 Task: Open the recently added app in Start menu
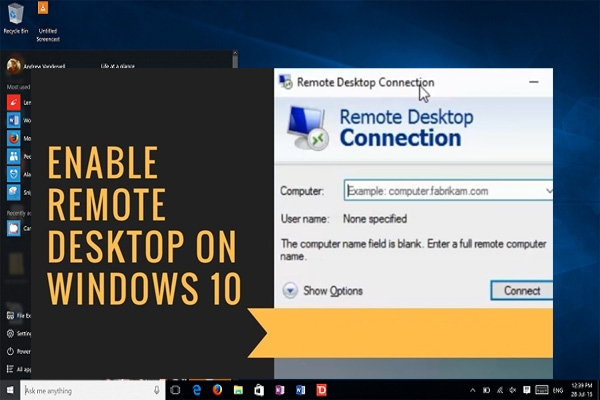tap(13, 229)
